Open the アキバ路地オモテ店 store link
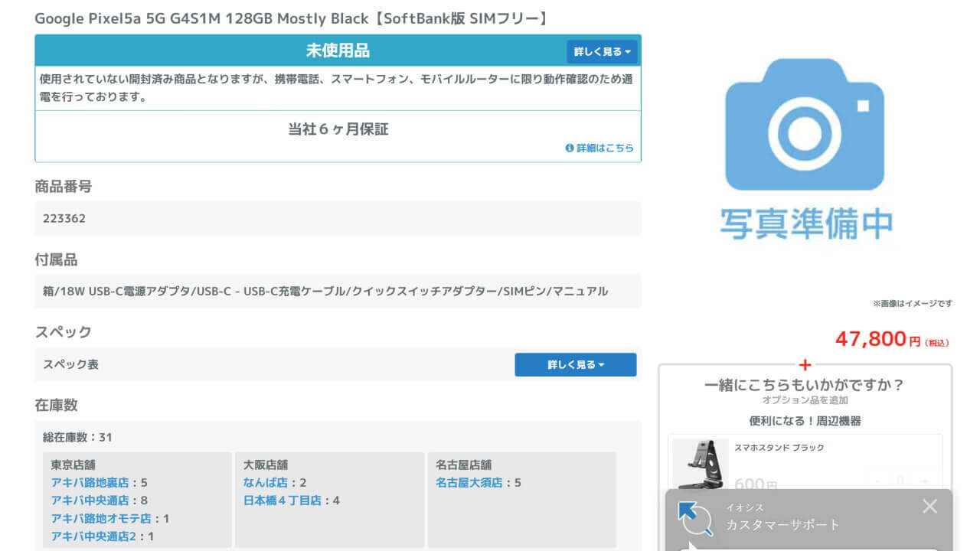Screen dimensions: 980x551 pos(101,519)
